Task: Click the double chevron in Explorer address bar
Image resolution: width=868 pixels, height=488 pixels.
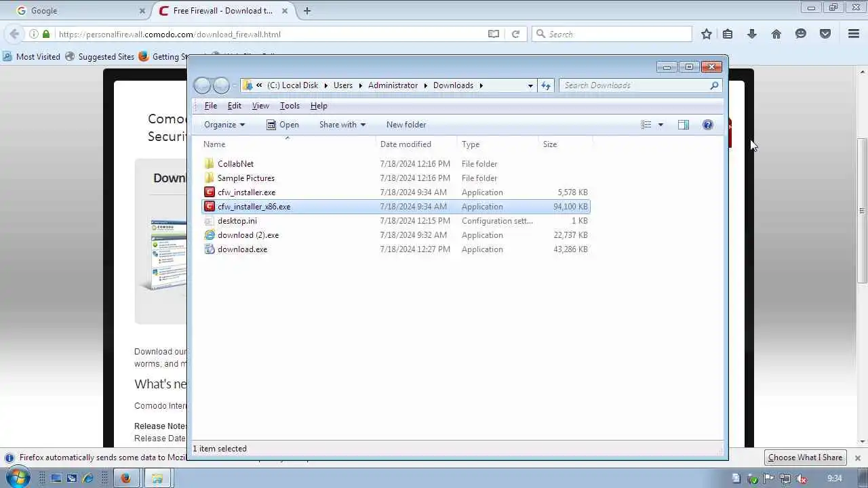Action: [x=259, y=85]
